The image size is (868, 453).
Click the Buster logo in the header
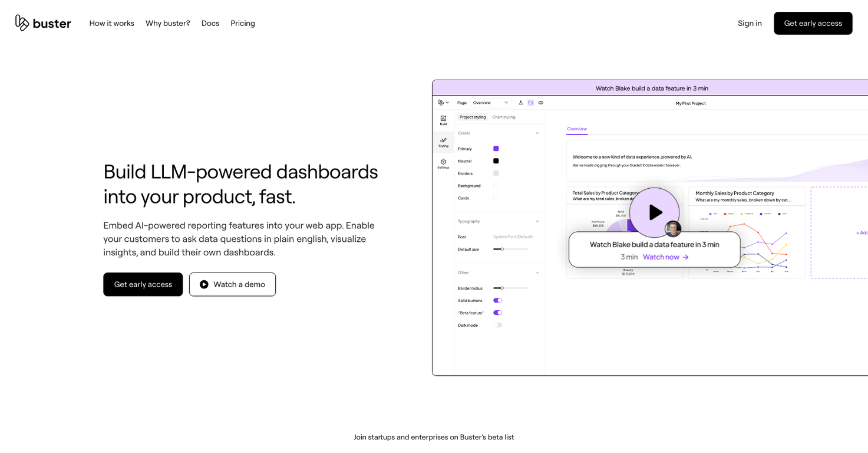43,23
